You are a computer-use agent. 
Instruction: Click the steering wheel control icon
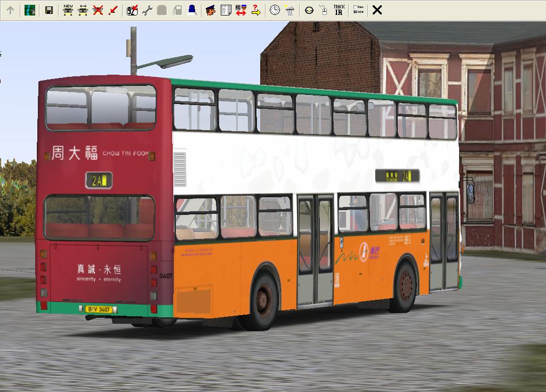pos(309,11)
